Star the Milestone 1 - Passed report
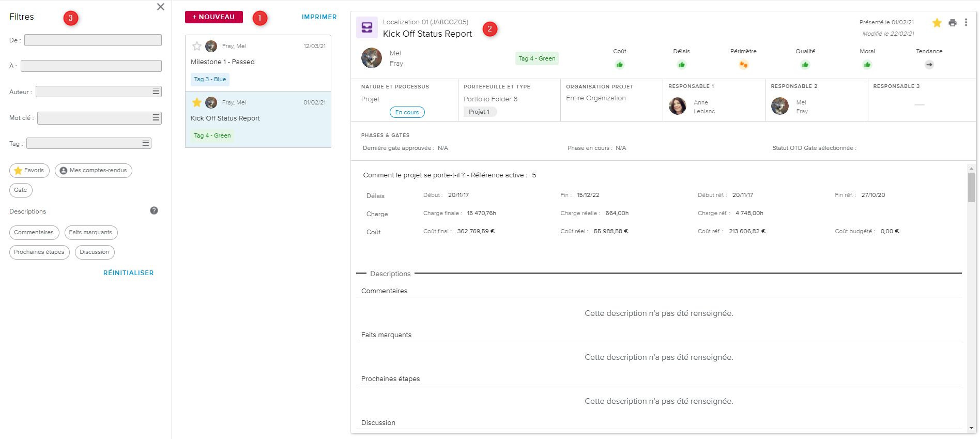980x439 pixels. (x=197, y=46)
